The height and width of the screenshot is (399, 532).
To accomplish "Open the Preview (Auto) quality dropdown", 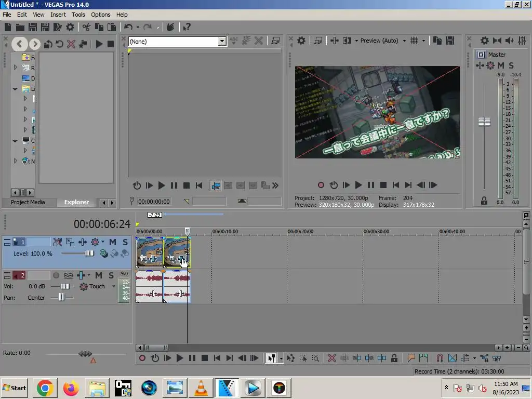I will click(x=404, y=41).
